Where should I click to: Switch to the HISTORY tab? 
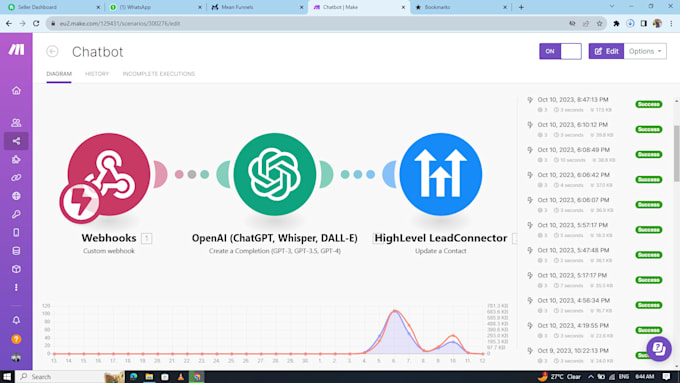click(x=97, y=74)
